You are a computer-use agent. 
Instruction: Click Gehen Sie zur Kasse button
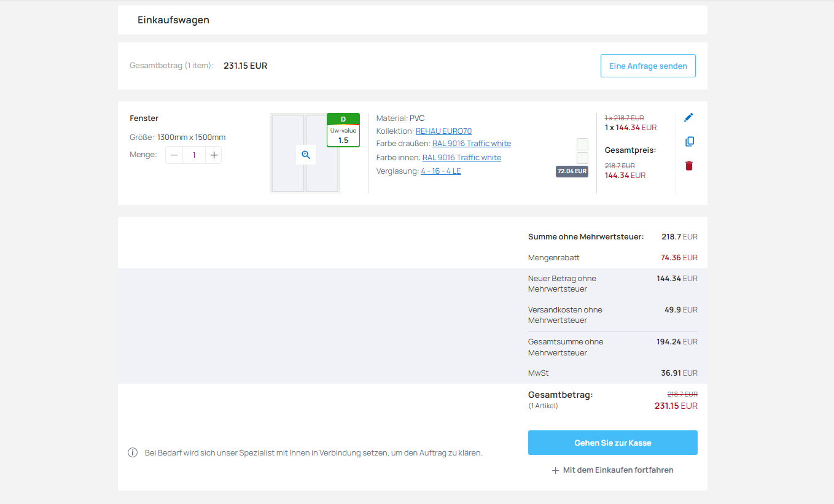point(613,443)
